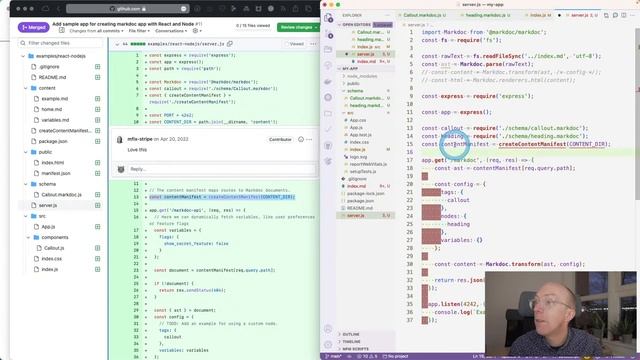Open the File filter dropdown on GitHub
640x360 pixels.
click(139, 31)
